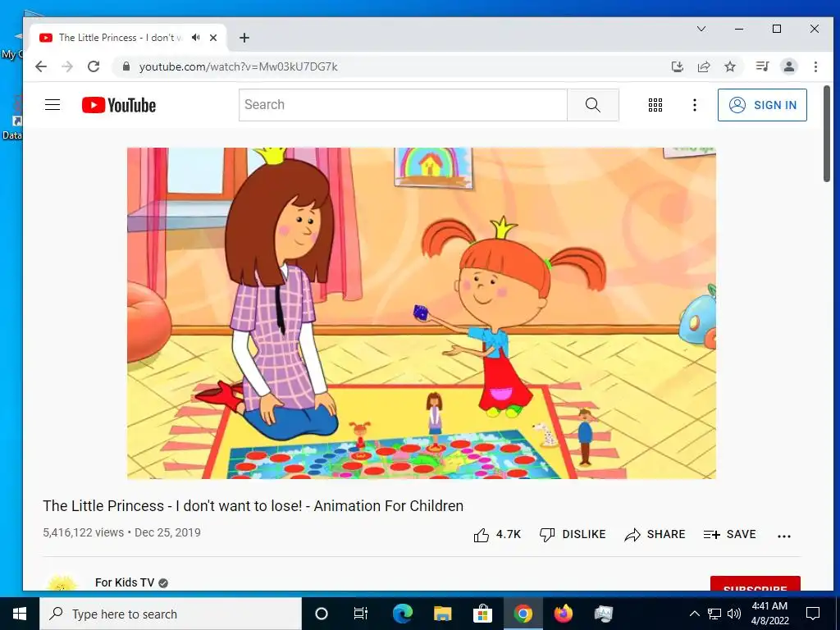The image size is (840, 630).
Task: Open the tab search chevron
Action: tap(701, 29)
